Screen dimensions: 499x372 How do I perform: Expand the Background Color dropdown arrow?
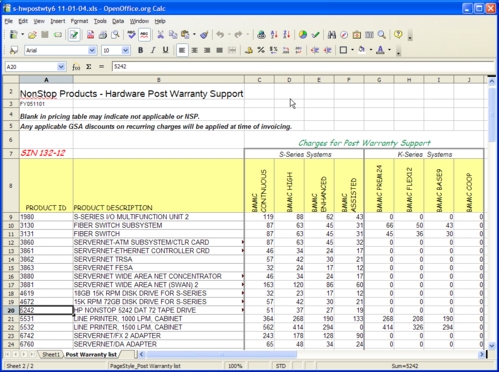(371, 50)
